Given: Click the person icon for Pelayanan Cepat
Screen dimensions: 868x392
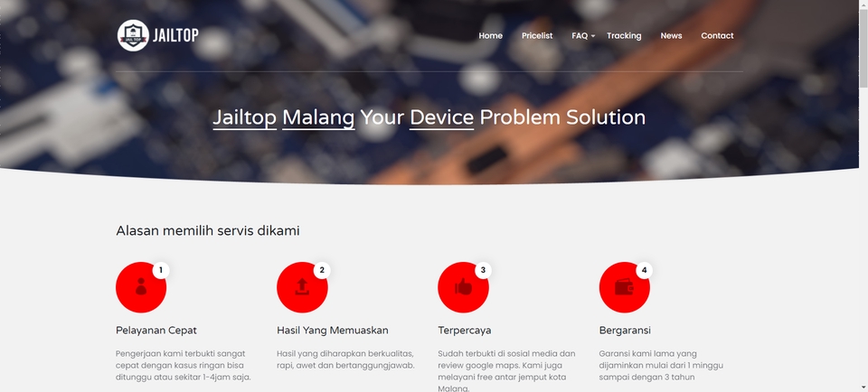Looking at the screenshot, I should [141, 286].
